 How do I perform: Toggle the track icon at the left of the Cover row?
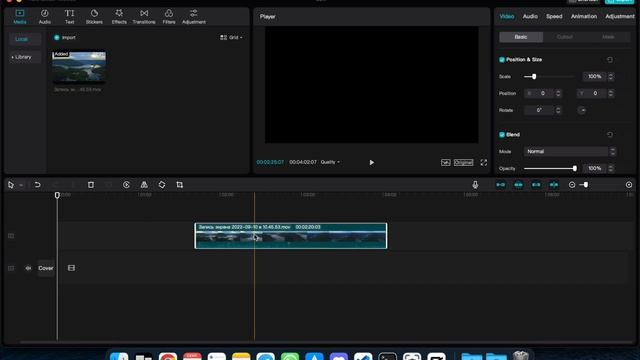coord(11,268)
